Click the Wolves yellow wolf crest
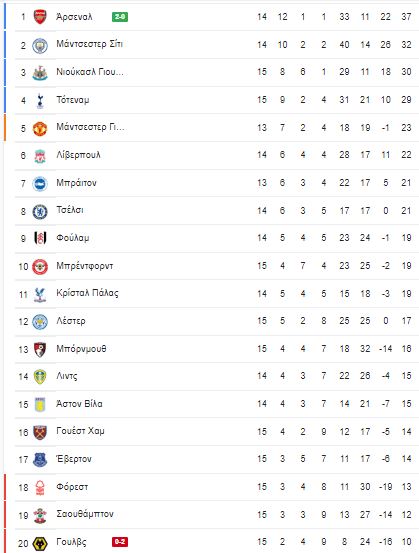The height and width of the screenshot is (553, 419). click(40, 543)
